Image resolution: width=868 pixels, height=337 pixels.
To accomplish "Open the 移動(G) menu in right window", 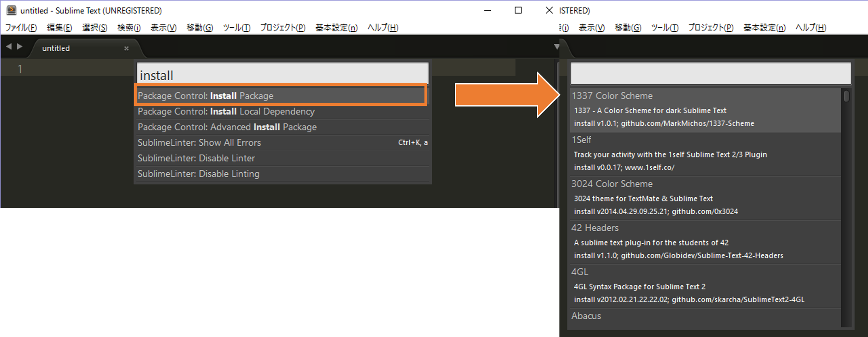I will (x=628, y=28).
